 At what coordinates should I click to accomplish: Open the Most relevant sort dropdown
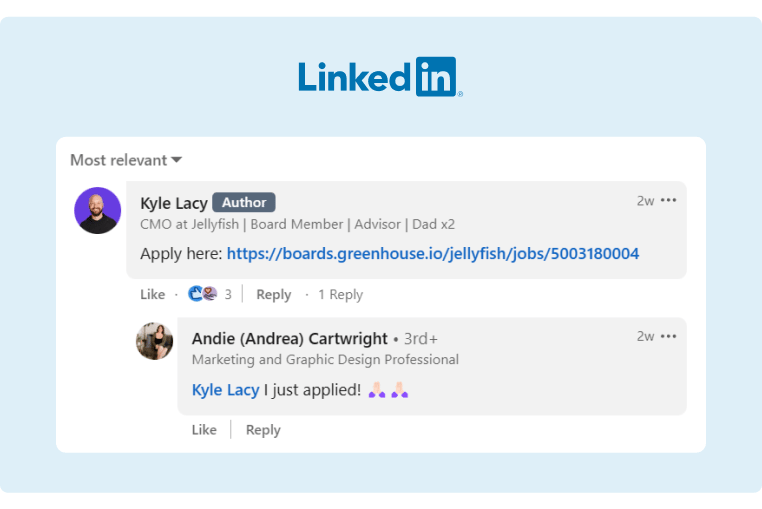click(x=126, y=160)
